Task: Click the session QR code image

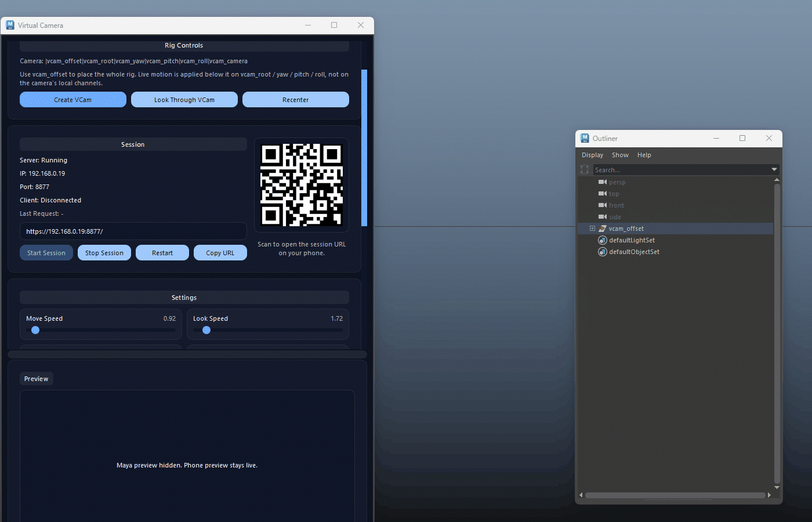Action: (302, 185)
